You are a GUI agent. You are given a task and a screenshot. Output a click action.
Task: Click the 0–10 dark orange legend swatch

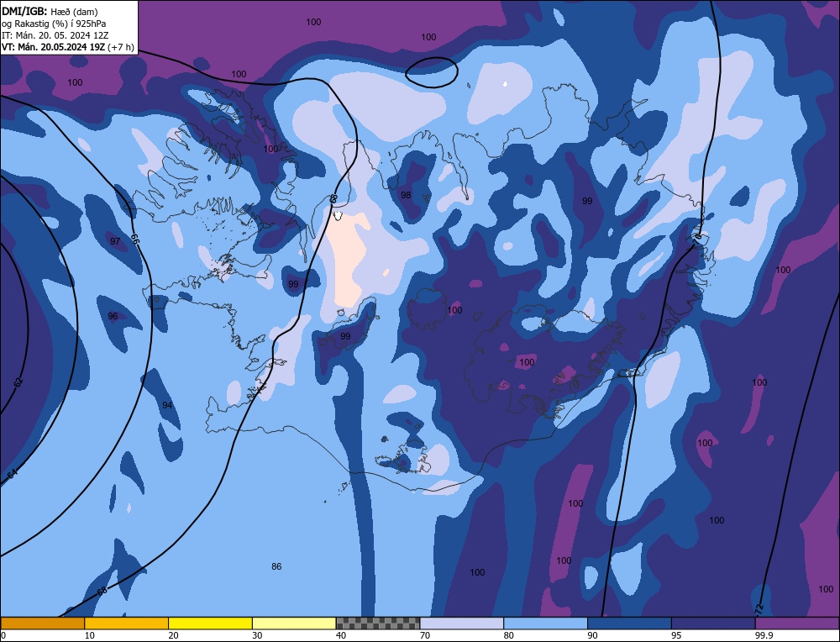(x=43, y=624)
